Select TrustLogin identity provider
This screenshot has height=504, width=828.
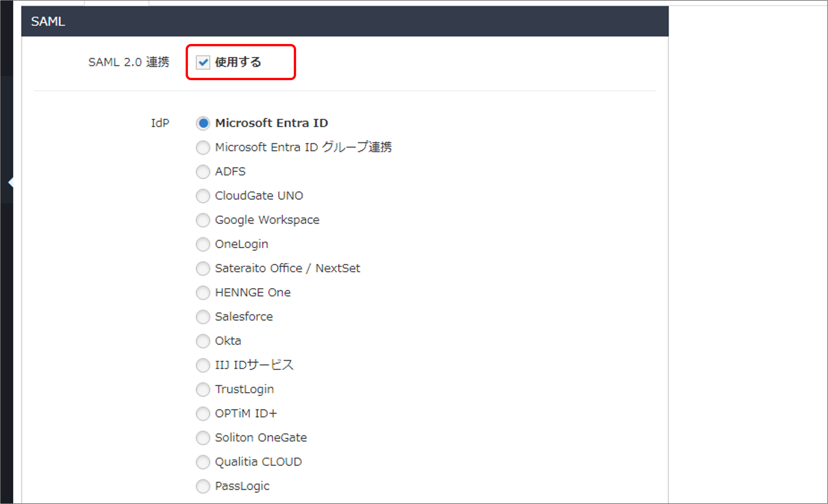click(203, 389)
